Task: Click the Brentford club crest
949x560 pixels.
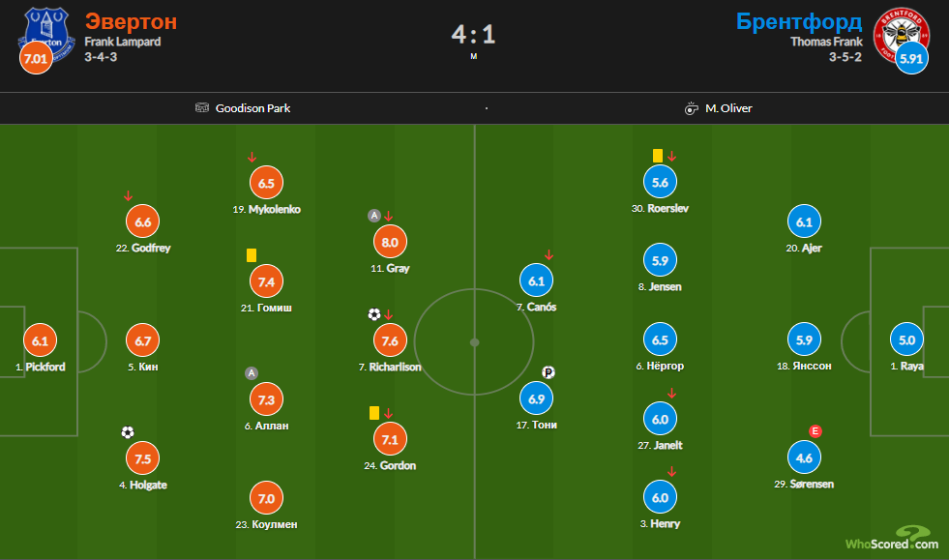Action: (x=901, y=33)
